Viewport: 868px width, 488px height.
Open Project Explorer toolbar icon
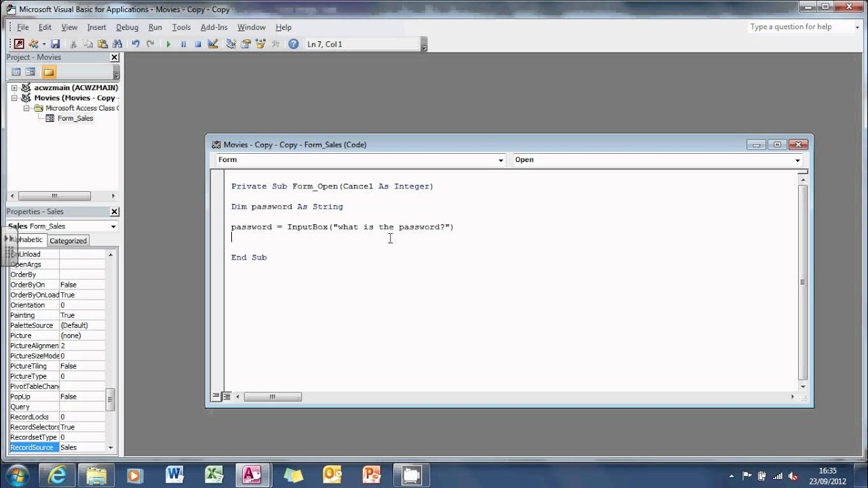point(231,44)
